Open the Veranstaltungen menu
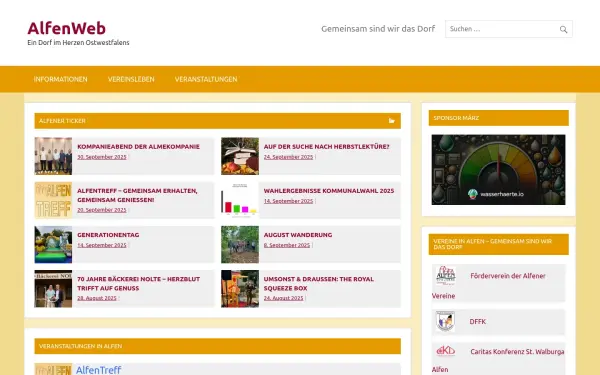Viewport: 600px width, 375px height. [206, 79]
